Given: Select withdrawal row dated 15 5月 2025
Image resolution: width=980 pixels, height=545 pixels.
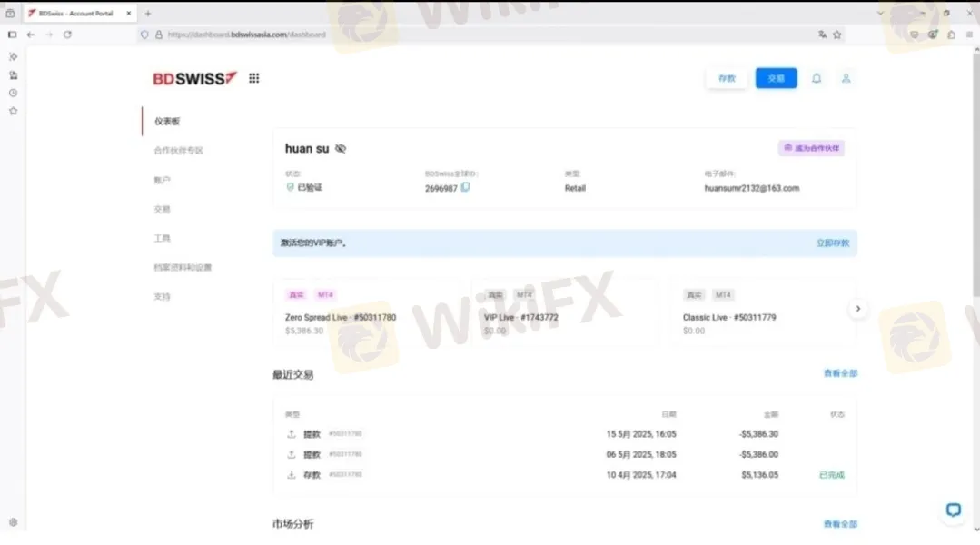Looking at the screenshot, I should (x=565, y=434).
